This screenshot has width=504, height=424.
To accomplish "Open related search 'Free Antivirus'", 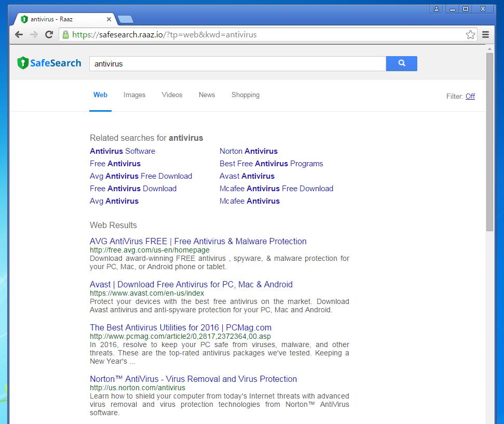I will pyautogui.click(x=115, y=164).
